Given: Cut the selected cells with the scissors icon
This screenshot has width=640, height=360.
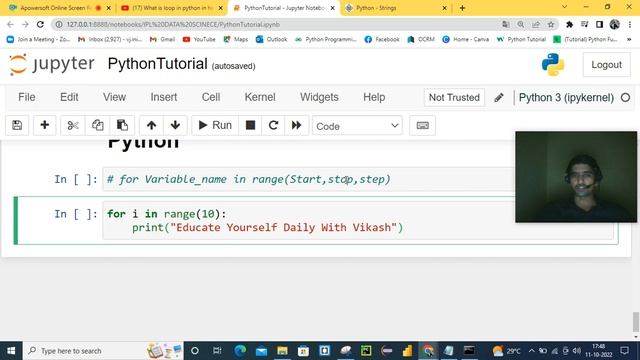Looking at the screenshot, I should click(x=73, y=125).
